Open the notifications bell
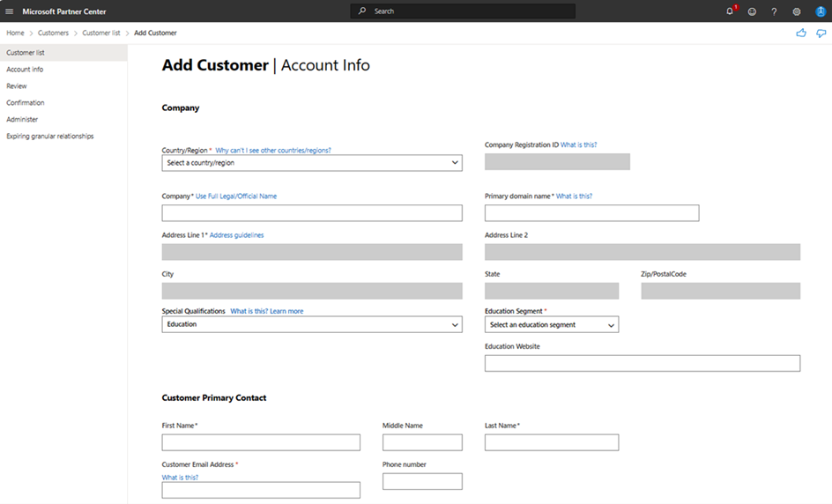The height and width of the screenshot is (504, 832). (730, 11)
